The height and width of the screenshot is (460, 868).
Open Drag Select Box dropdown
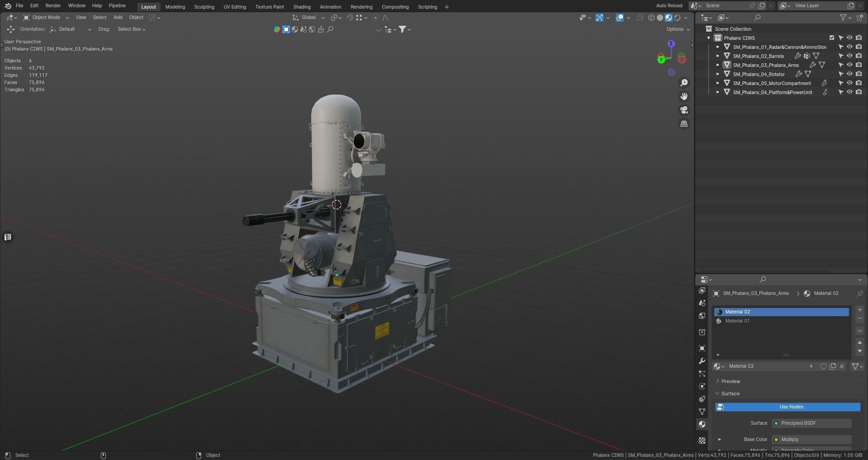pos(131,29)
